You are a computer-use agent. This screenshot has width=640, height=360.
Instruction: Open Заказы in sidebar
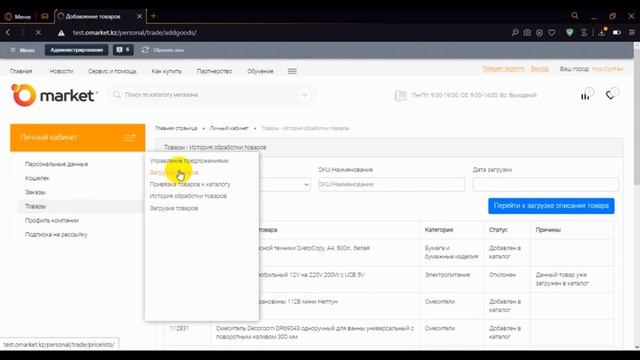[36, 192]
